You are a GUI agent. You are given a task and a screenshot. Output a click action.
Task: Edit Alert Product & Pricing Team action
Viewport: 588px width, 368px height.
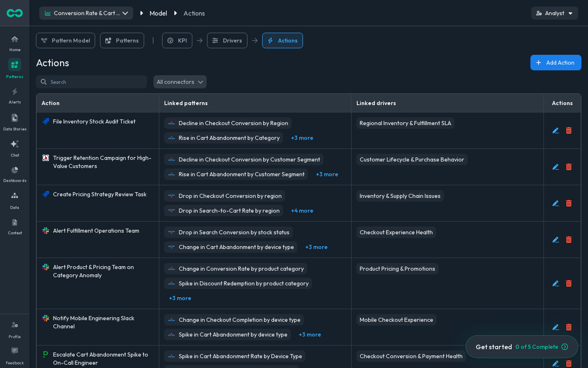(x=556, y=283)
